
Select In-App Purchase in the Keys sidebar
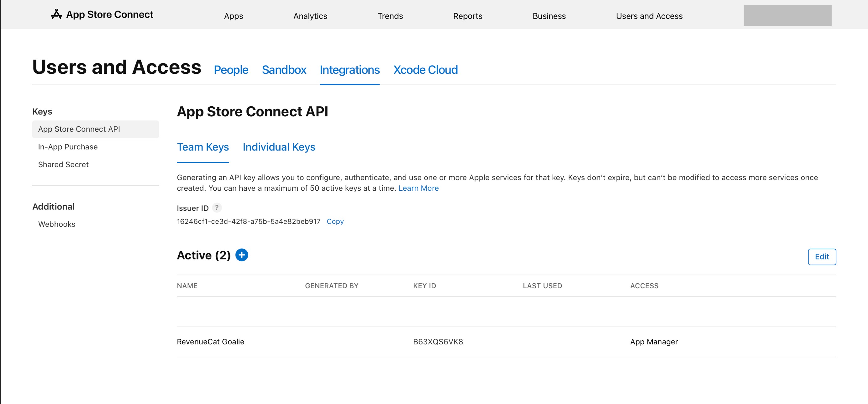pos(68,147)
